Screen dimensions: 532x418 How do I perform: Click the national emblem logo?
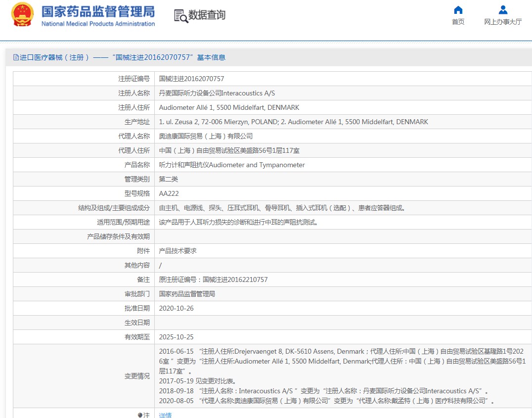[x=22, y=15]
